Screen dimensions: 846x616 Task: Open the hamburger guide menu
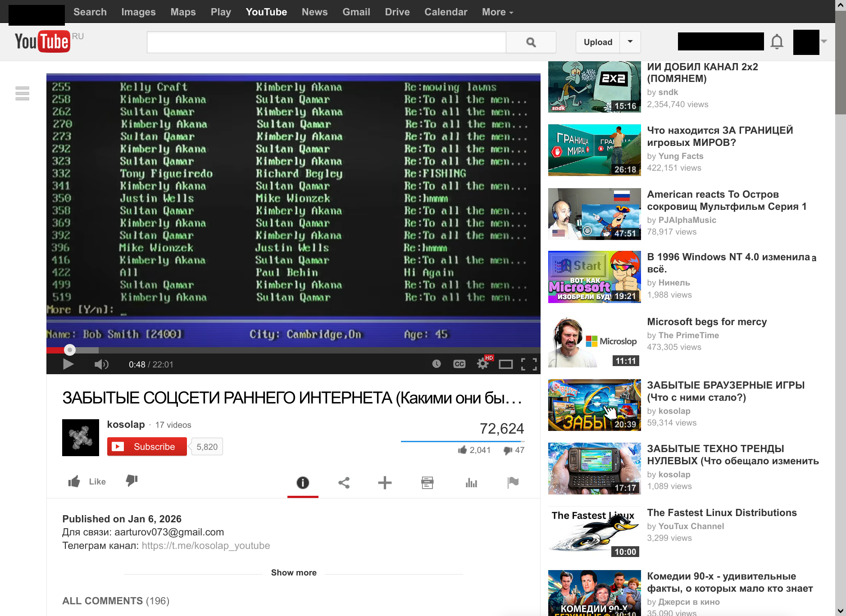click(22, 93)
